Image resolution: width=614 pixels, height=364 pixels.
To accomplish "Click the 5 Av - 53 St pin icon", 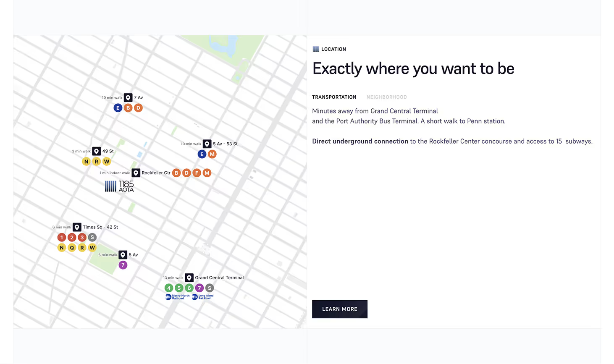I will 207,144.
